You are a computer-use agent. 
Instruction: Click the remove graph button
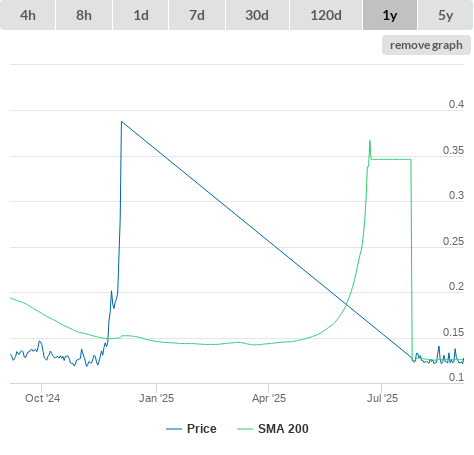coord(426,45)
